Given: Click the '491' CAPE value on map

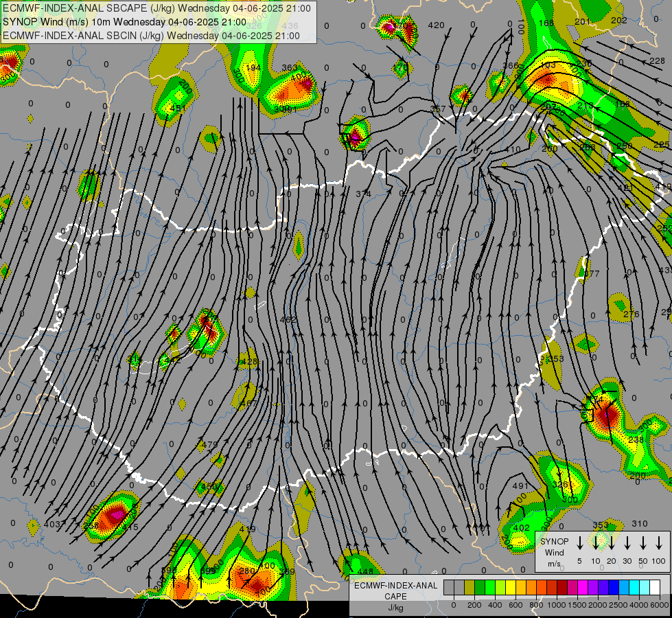Looking at the screenshot, I should (x=520, y=486).
